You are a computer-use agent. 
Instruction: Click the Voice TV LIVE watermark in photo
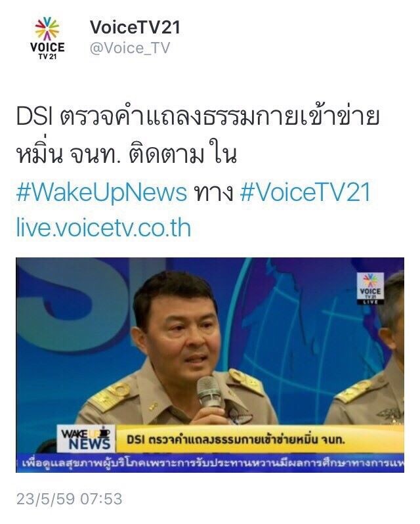tap(370, 288)
